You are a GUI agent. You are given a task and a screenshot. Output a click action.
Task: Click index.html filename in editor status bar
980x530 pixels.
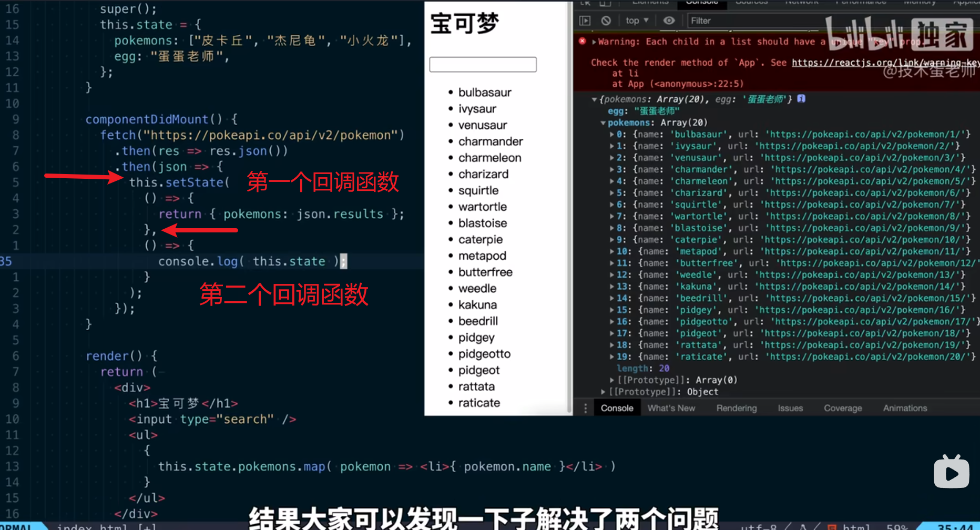point(91,527)
